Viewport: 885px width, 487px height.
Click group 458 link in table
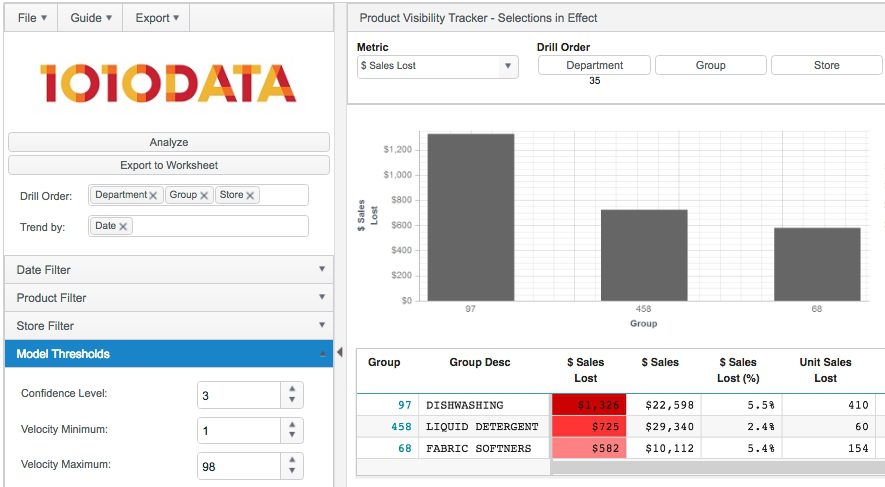(401, 427)
